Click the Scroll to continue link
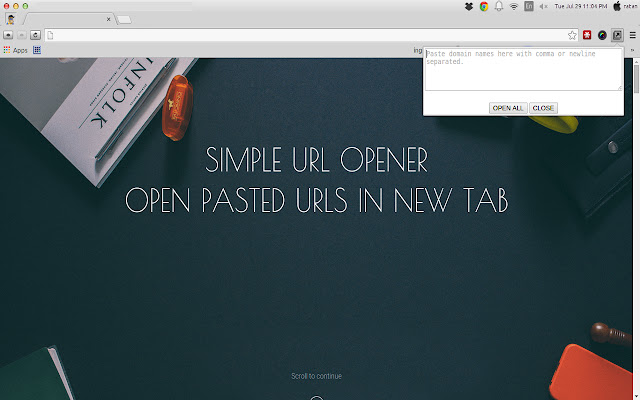This screenshot has width=640, height=400. tap(316, 376)
